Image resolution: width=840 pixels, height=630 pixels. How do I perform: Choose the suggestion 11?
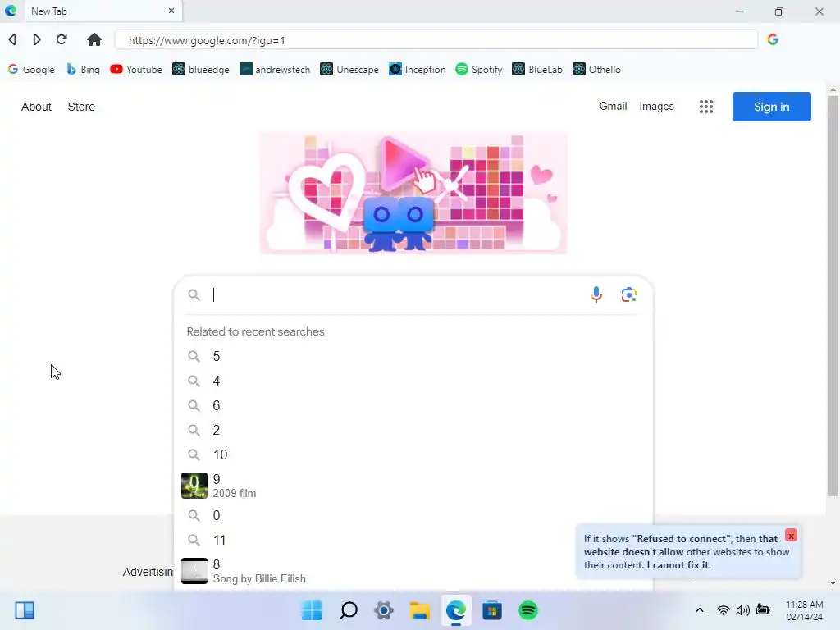[x=413, y=540]
